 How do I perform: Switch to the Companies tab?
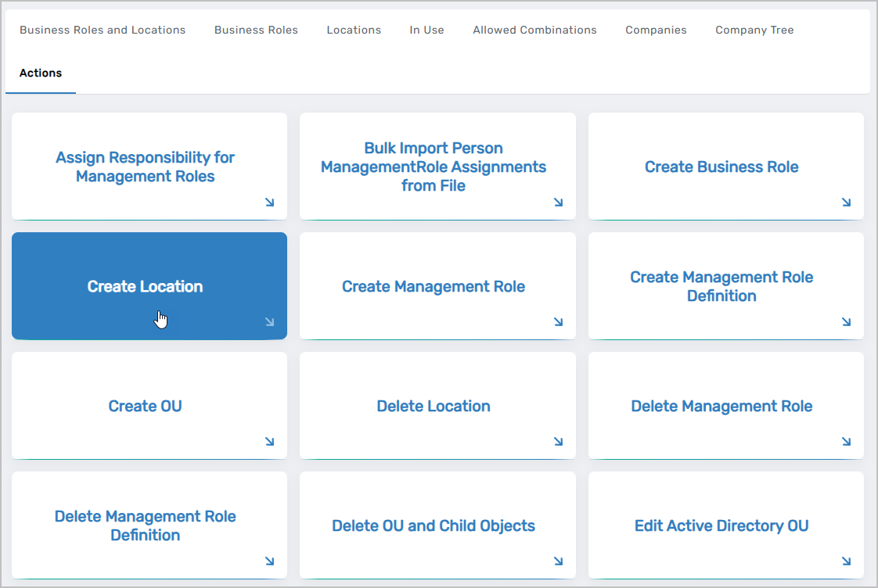pyautogui.click(x=656, y=30)
